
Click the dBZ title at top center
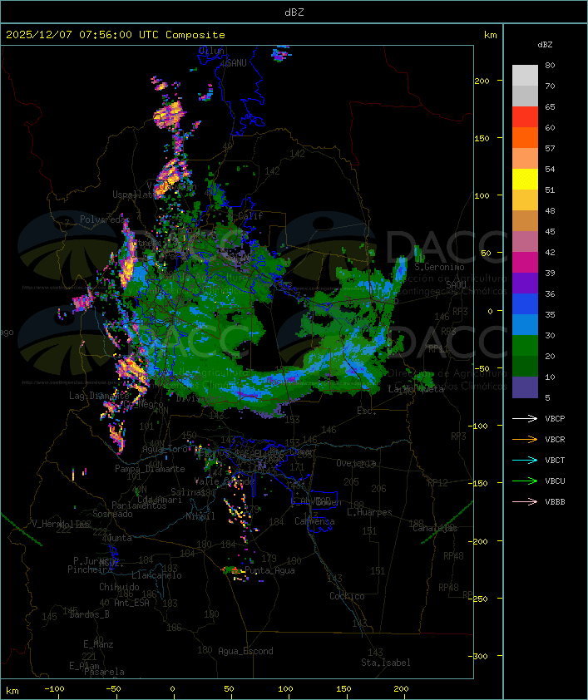tap(294, 12)
